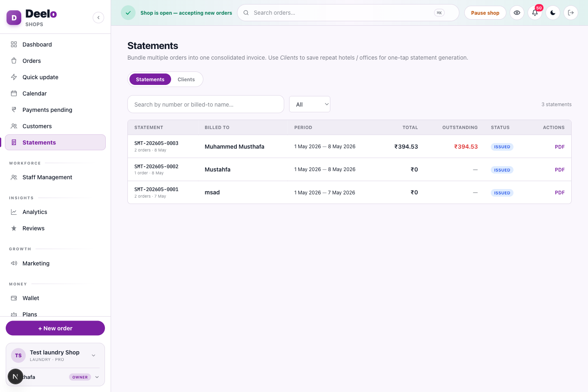Click billed-to name msad
This screenshot has height=392, width=588.
coord(212,192)
